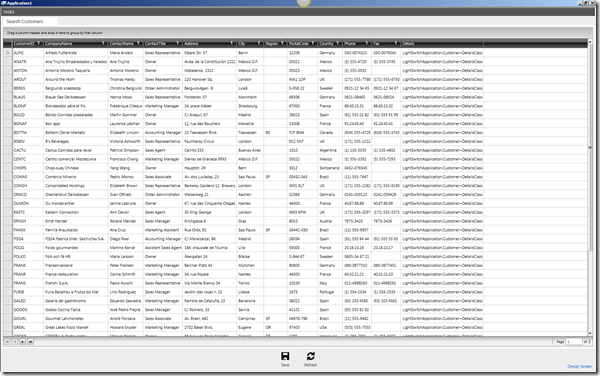This screenshot has width=600, height=376.
Task: Select the 'Buenos Aires' city cell
Action: point(250,150)
